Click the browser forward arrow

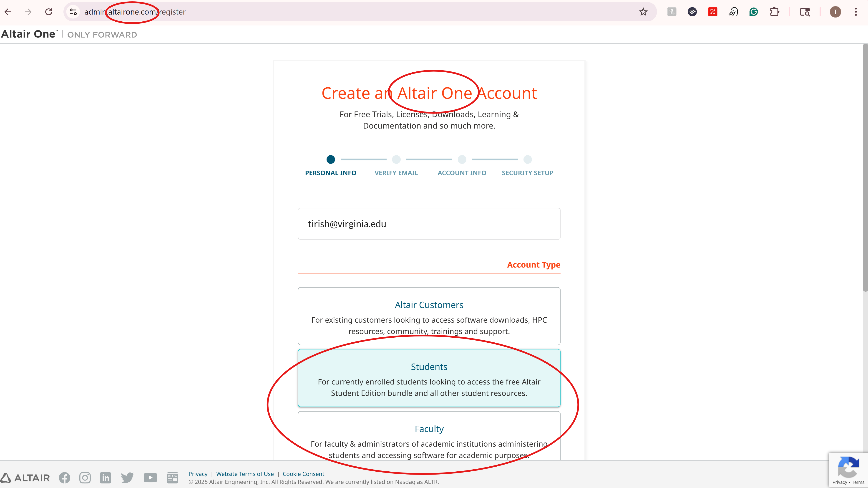[28, 12]
